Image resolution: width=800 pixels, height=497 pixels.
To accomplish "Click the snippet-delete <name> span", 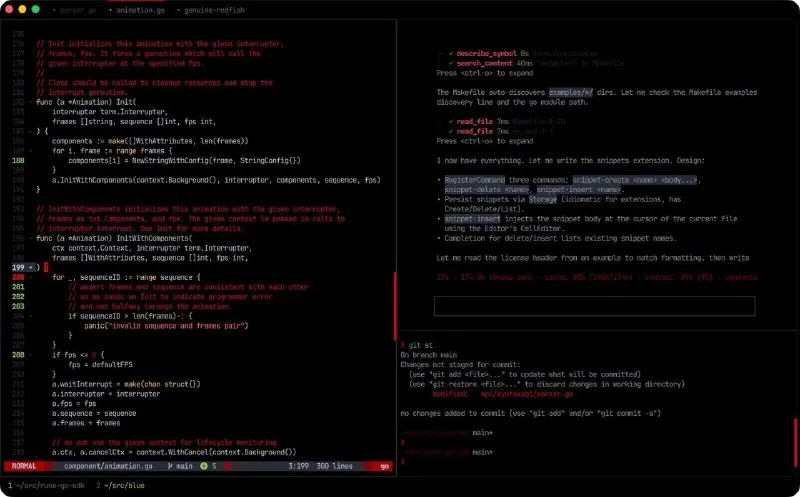I will click(x=486, y=189).
